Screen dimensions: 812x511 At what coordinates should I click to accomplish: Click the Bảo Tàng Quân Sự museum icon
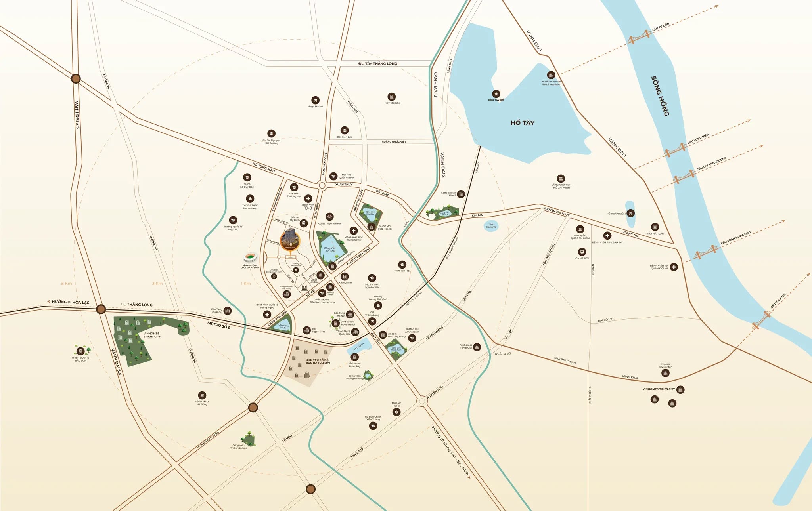228,311
